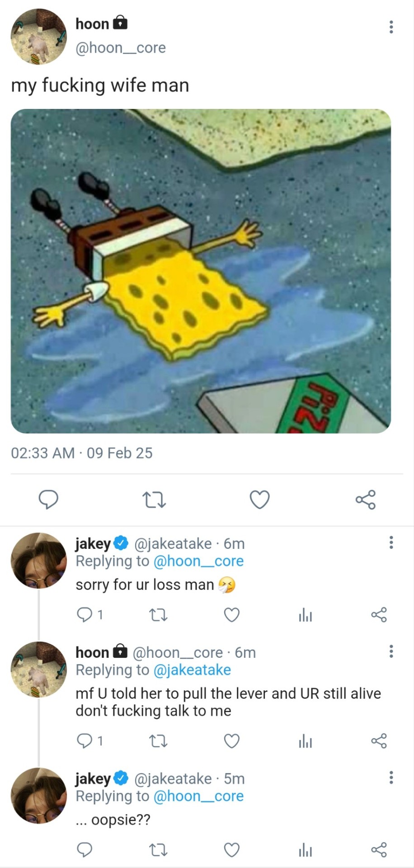
Task: Retweet hoon's "pull the lever" reply
Action: pos(158,741)
